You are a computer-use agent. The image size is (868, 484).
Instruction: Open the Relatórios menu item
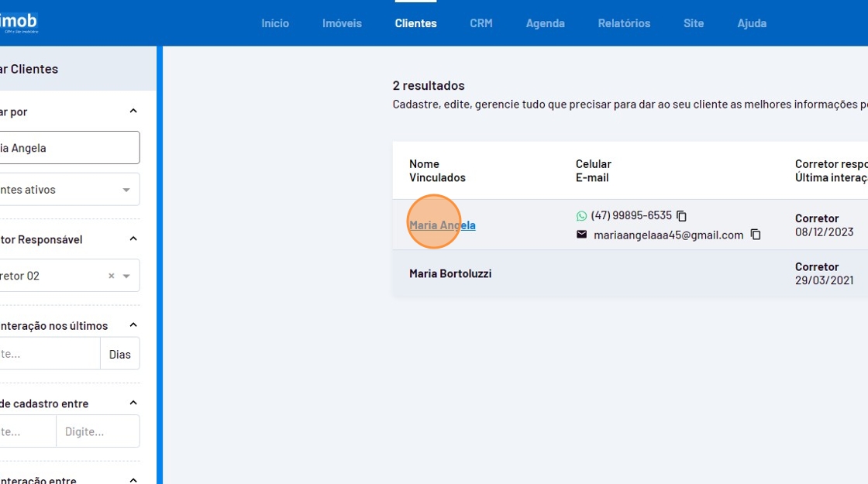click(624, 23)
